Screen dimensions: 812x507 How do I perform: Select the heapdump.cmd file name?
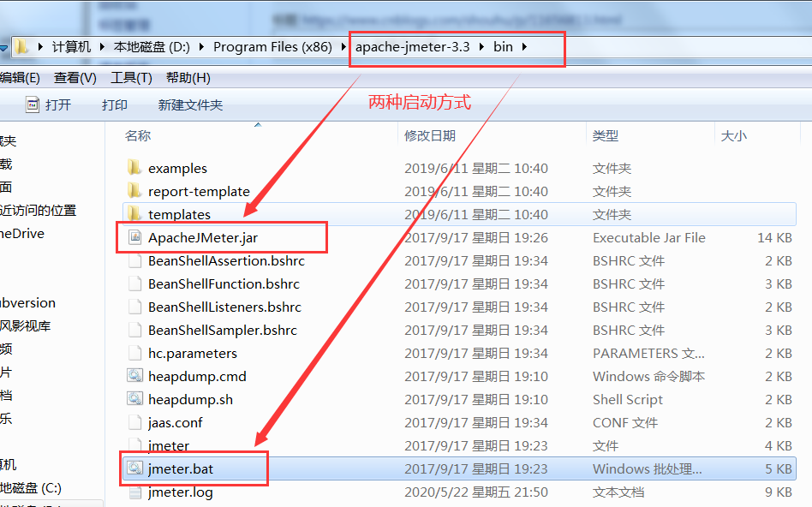[197, 376]
